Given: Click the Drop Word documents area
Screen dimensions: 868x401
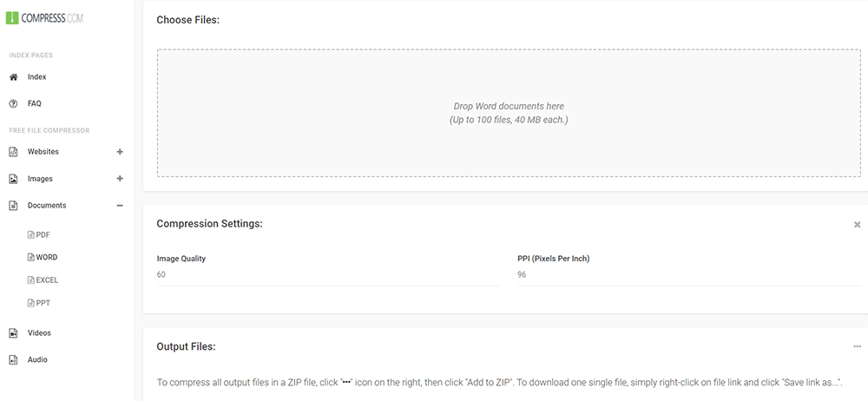Looking at the screenshot, I should (x=509, y=113).
